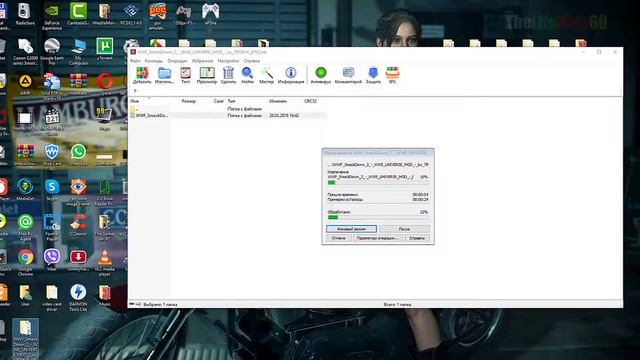Open DAEMON Tools Lite desktop icon

(78, 298)
